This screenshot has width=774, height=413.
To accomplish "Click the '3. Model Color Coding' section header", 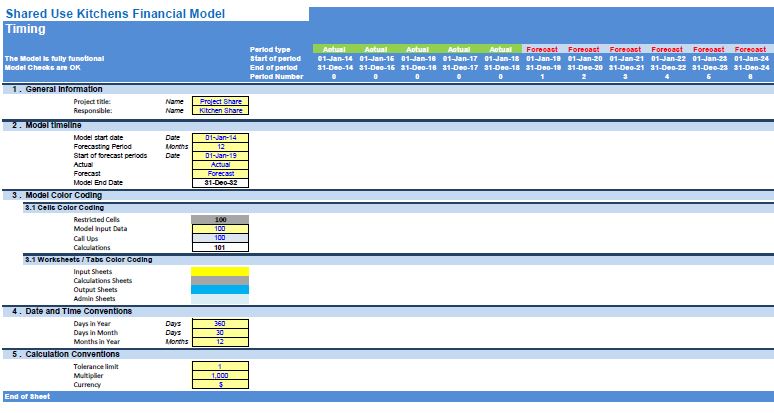I will pyautogui.click(x=57, y=195).
